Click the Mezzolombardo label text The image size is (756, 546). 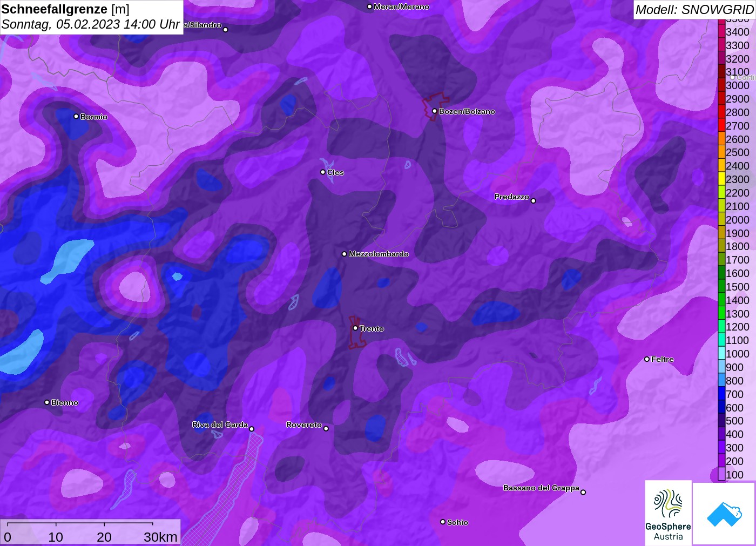pos(379,254)
